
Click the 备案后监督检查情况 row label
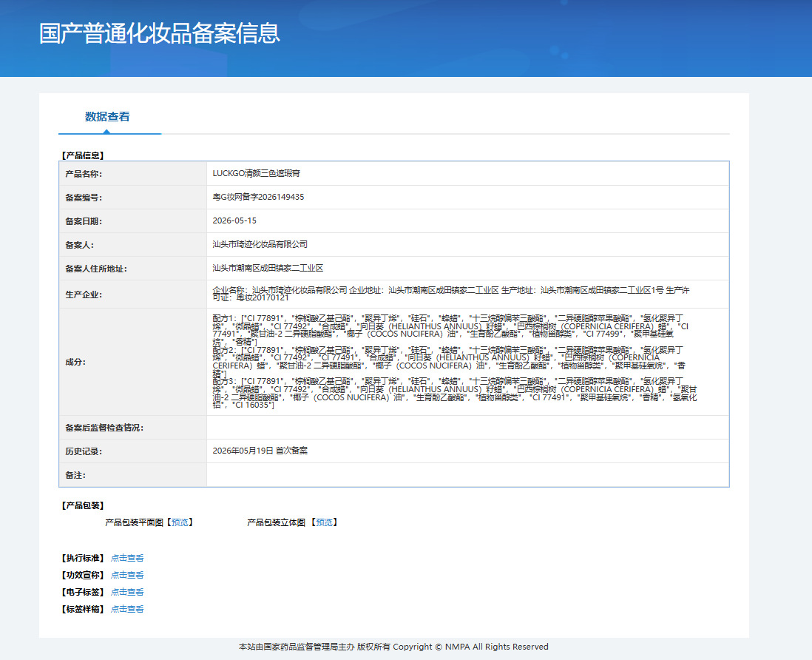pos(104,428)
